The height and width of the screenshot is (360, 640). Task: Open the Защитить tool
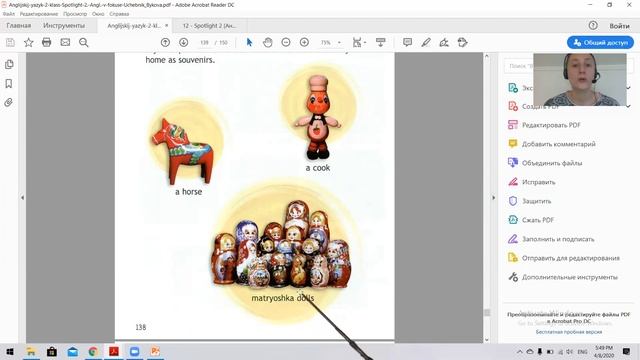536,201
